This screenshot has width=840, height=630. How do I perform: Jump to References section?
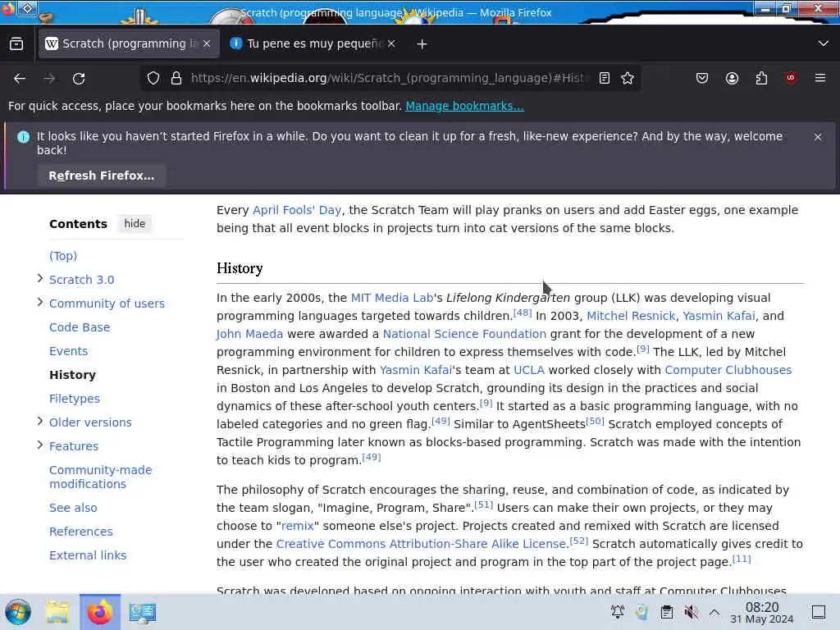coord(81,532)
